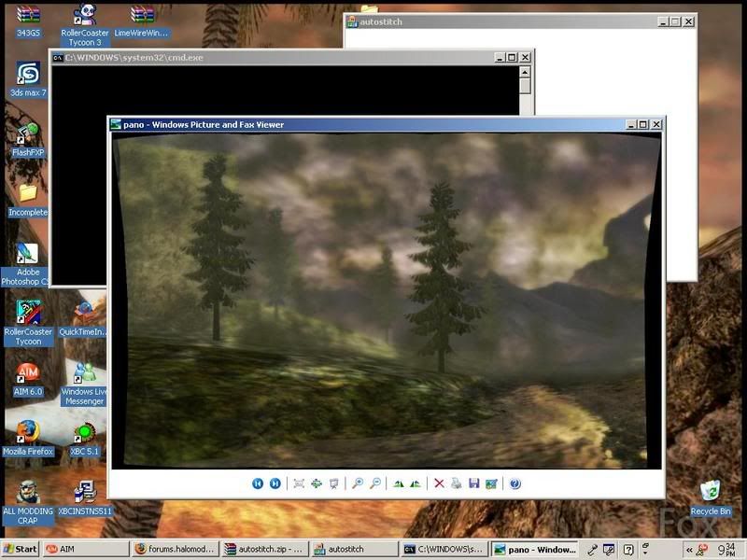Save a copy with the floppy icon

tap(474, 483)
